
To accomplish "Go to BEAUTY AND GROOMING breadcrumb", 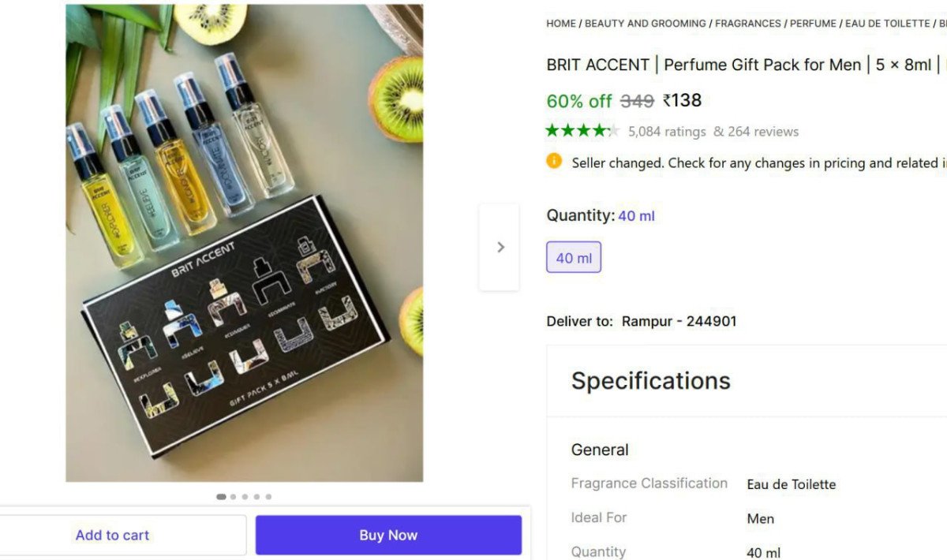I will [645, 24].
